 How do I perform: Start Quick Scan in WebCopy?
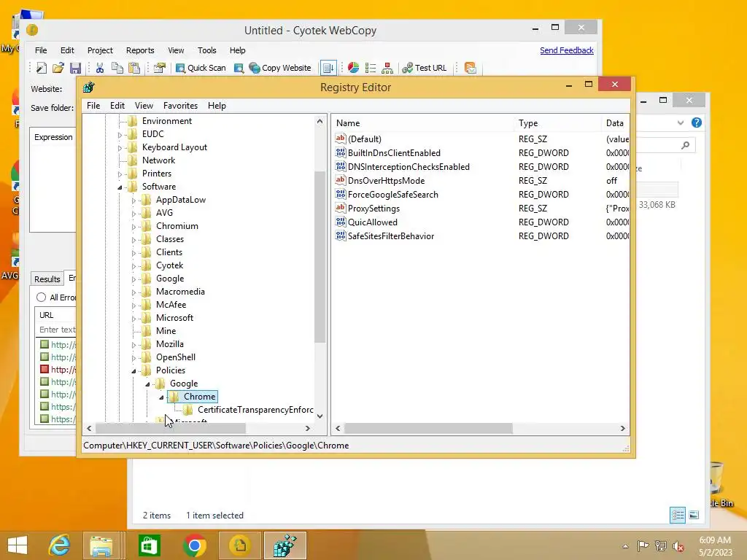(x=201, y=68)
